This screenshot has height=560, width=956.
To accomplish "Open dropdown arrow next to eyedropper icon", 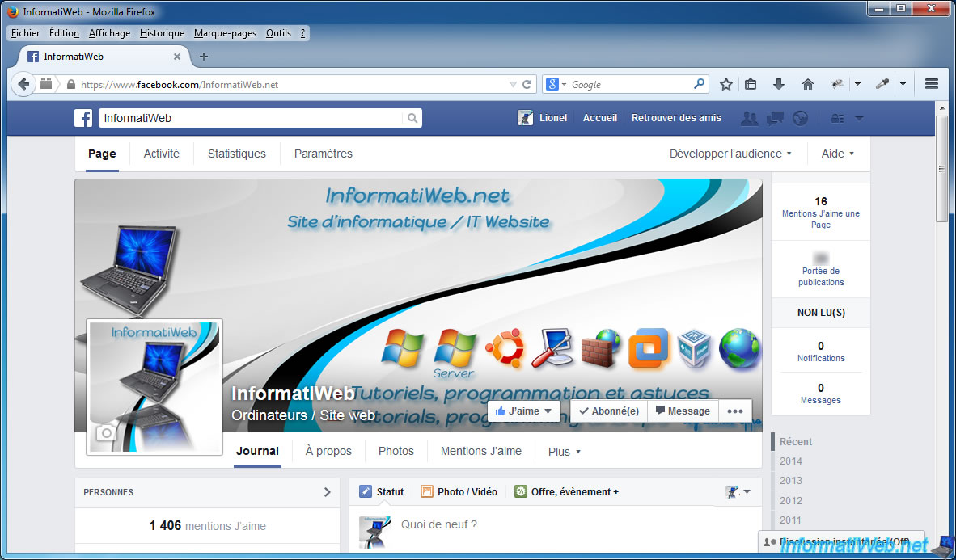I will click(x=903, y=84).
